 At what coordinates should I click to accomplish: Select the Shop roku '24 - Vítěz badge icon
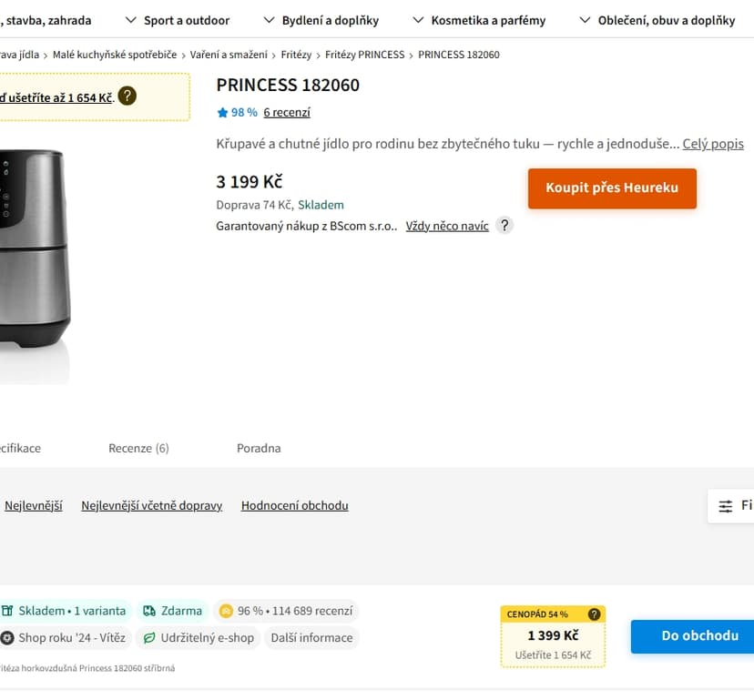(9, 637)
